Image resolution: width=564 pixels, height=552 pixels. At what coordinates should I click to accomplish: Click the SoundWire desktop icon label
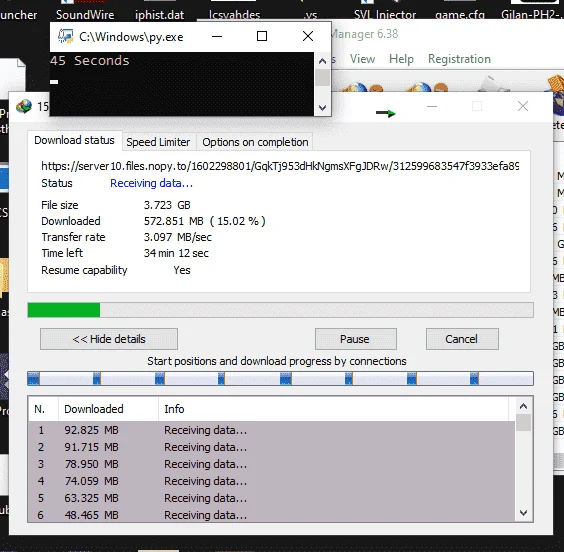(x=85, y=15)
